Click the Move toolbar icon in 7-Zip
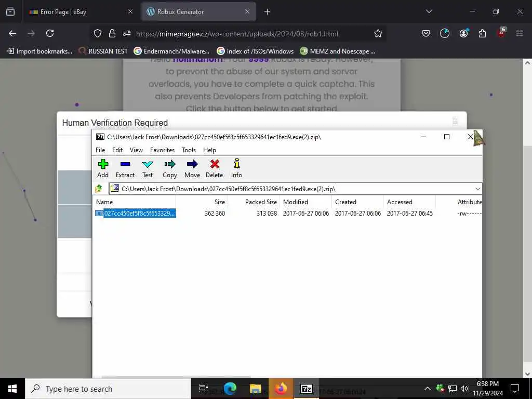Viewport: 532px width, 399px height. (192, 168)
